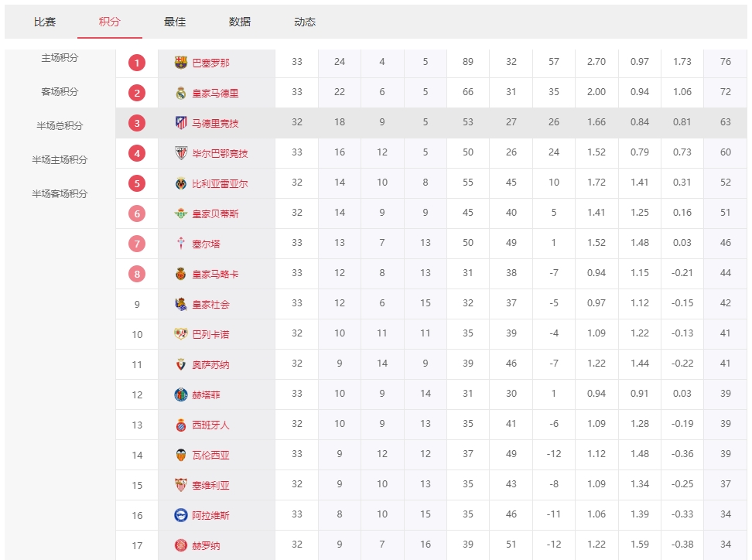
Task: Open the 塞尔塔 team link
Action: point(206,244)
